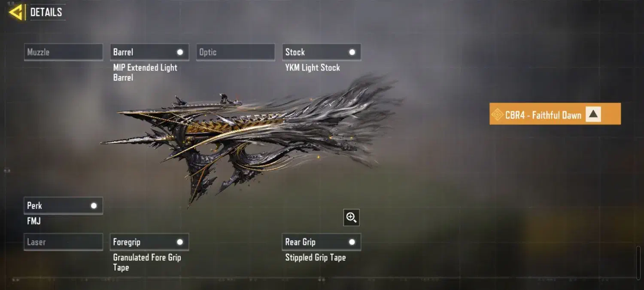Click the magnifier zoom icon
Viewport: 644px width, 290px height.
351,218
